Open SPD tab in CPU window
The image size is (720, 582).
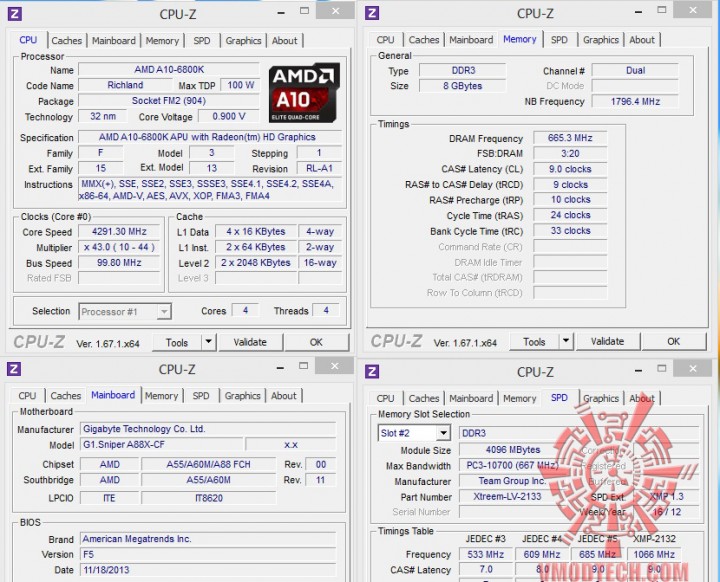point(202,40)
